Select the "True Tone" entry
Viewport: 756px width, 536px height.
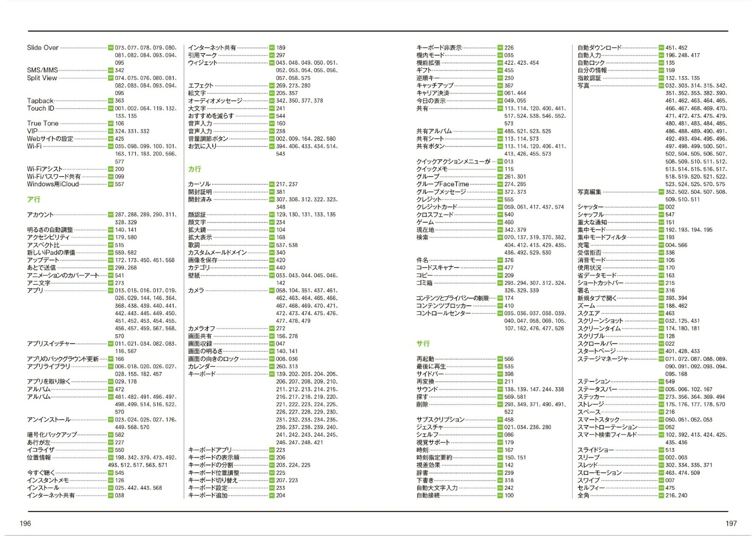(43, 123)
